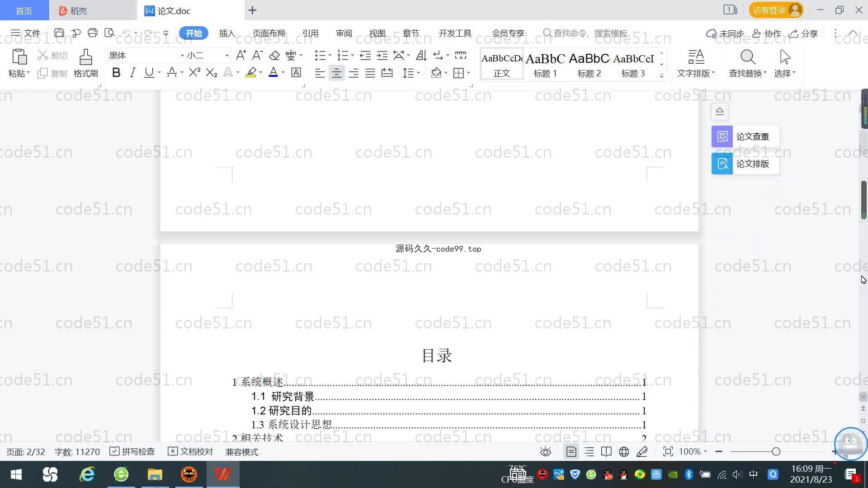This screenshot has height=488, width=868.
Task: Open the 插入 ribbon tab
Action: (227, 33)
